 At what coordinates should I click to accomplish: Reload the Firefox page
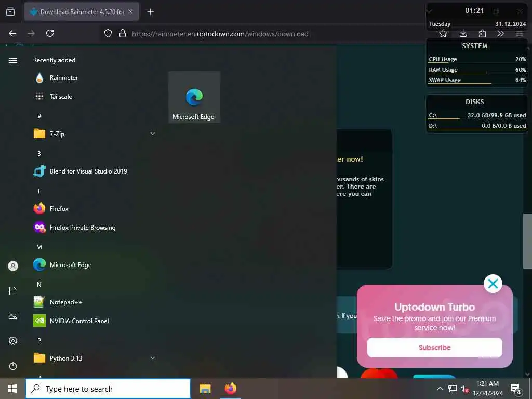(50, 33)
